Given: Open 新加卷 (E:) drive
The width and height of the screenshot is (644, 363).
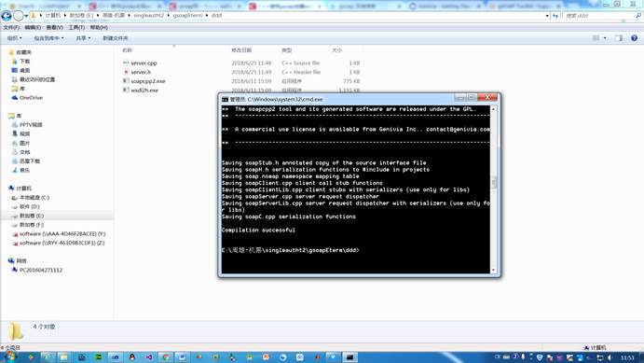Looking at the screenshot, I should coord(31,216).
